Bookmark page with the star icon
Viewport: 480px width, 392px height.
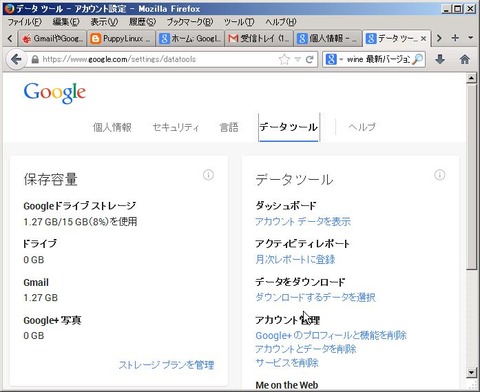coord(284,60)
